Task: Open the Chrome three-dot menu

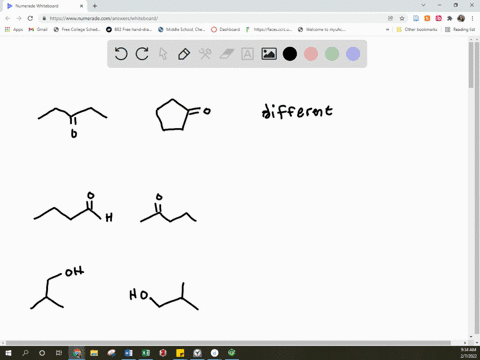Action: [472, 18]
